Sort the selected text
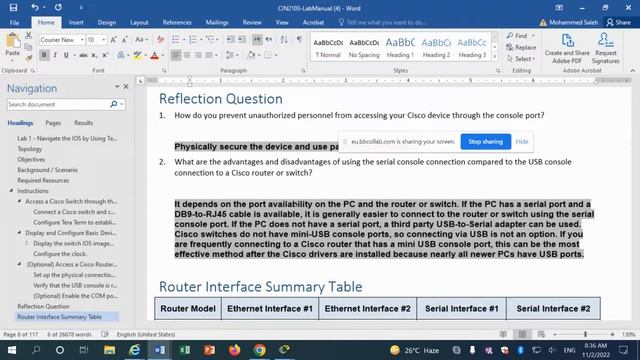The image size is (640, 360). click(284, 40)
